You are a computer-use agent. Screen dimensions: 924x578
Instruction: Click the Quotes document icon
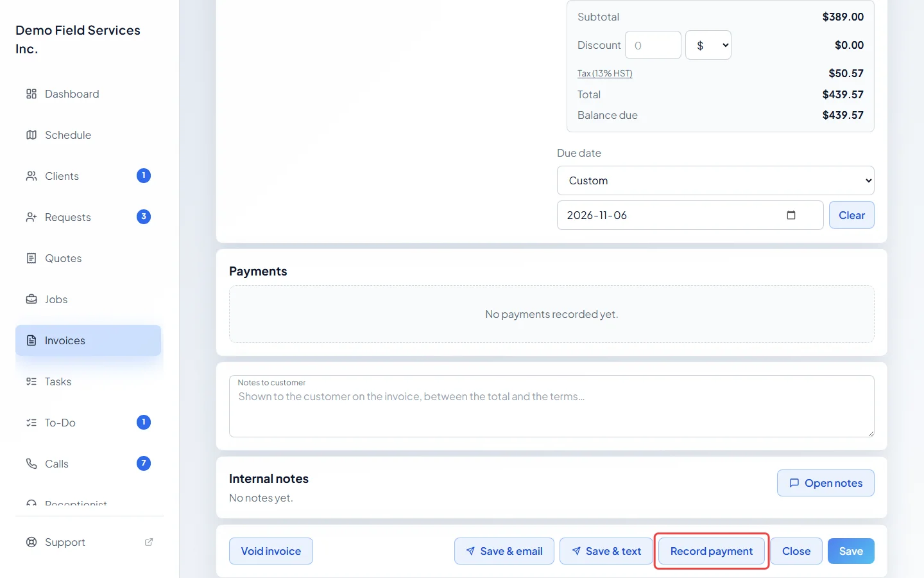[x=31, y=258]
